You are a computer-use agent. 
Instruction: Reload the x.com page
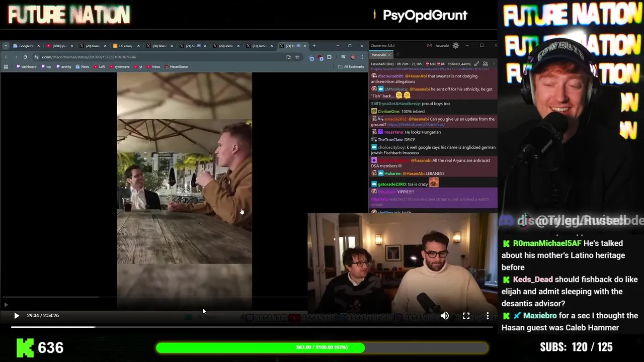coord(25,57)
